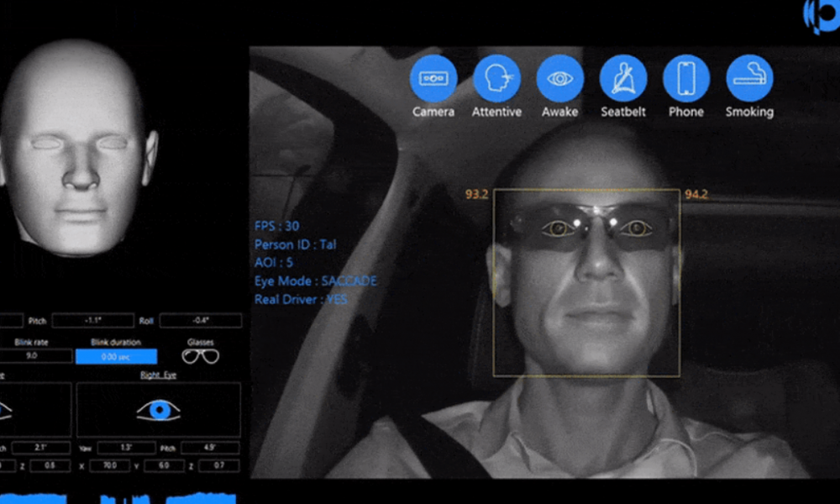The width and height of the screenshot is (840, 504).
Task: Select the Blink rate value box
Action: coord(35,355)
